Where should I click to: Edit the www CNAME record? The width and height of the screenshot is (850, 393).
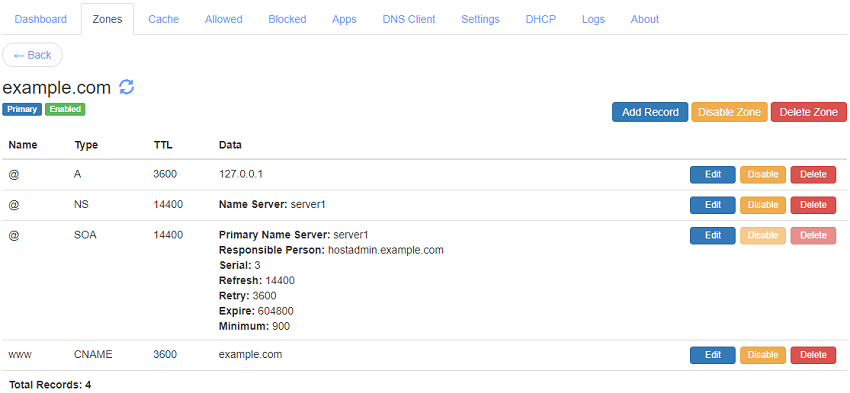[713, 355]
